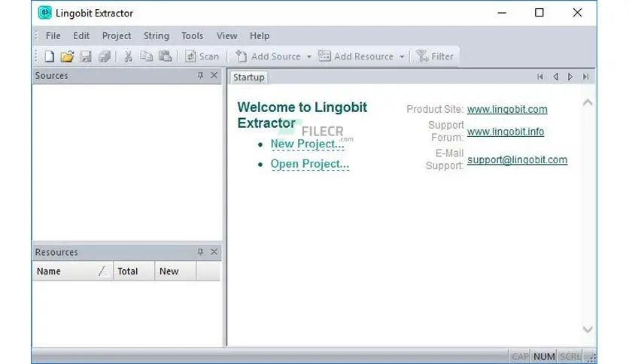Select the Startup tab

coord(248,77)
